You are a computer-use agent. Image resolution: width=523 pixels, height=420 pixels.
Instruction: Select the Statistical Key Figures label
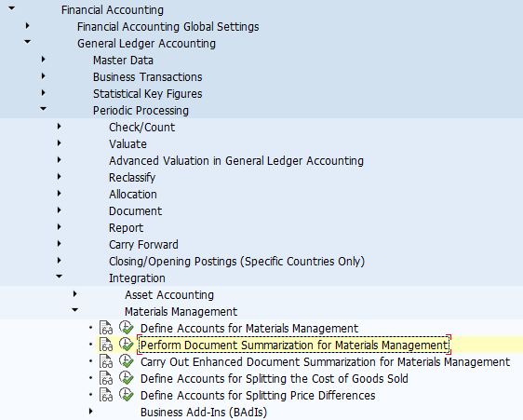click(147, 94)
